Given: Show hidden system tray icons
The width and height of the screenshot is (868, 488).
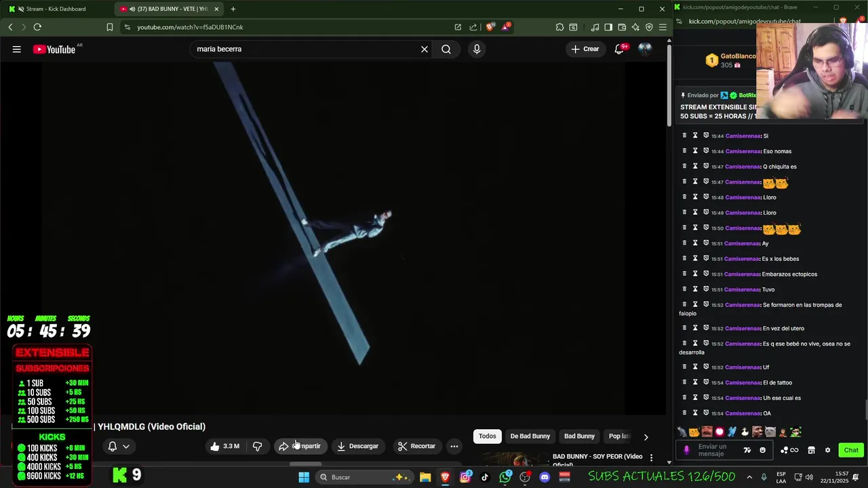Looking at the screenshot, I should point(749,477).
